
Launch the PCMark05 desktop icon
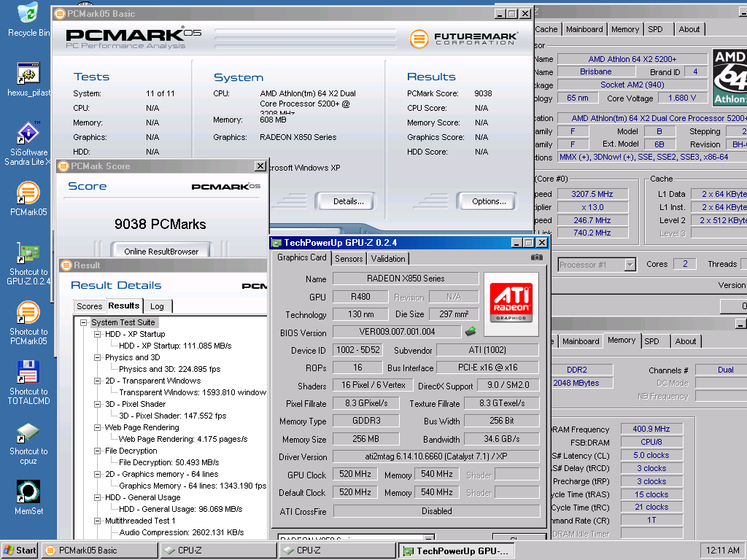[x=28, y=193]
